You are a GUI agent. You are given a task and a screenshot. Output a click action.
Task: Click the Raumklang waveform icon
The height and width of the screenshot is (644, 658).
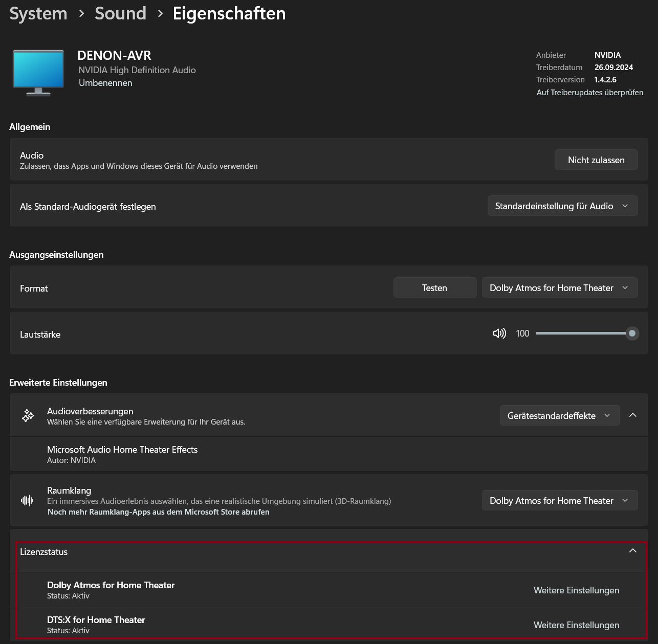(x=28, y=500)
